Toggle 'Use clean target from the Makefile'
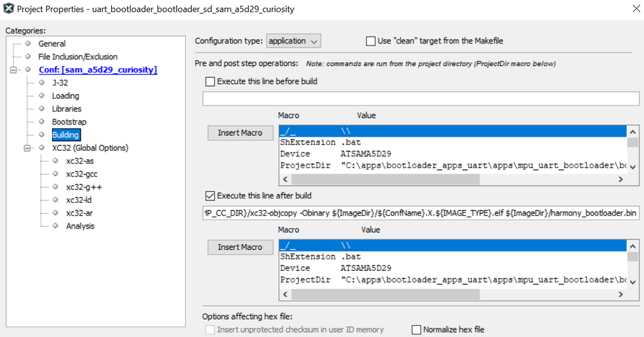The height and width of the screenshot is (337, 644). (370, 41)
